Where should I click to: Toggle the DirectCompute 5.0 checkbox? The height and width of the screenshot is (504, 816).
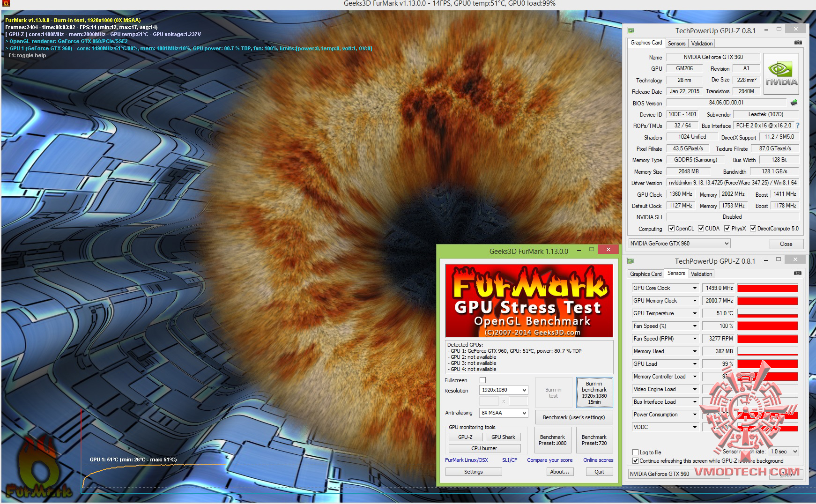point(753,229)
